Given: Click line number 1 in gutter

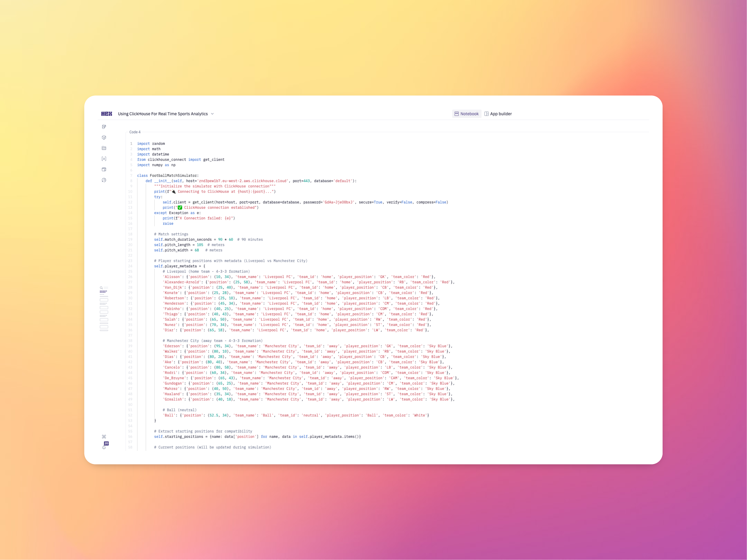Looking at the screenshot, I should pyautogui.click(x=131, y=143).
